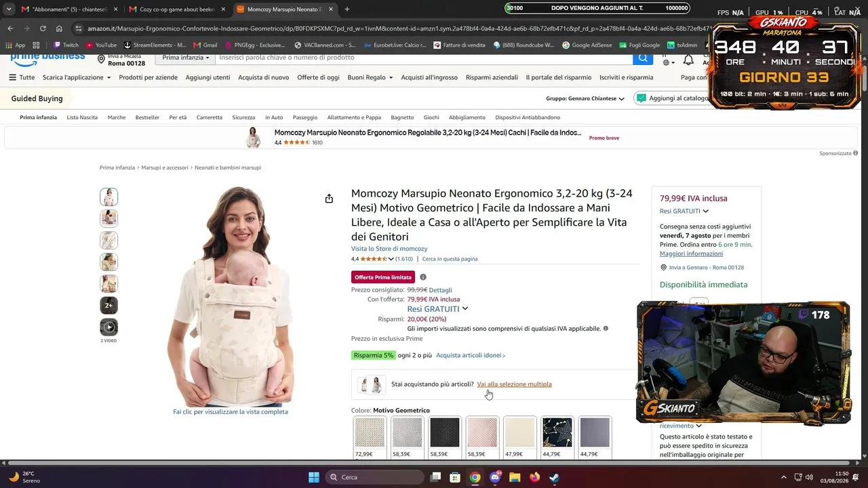Open the Prima infanzia search category dropdown
The image size is (868, 488).
tap(185, 58)
